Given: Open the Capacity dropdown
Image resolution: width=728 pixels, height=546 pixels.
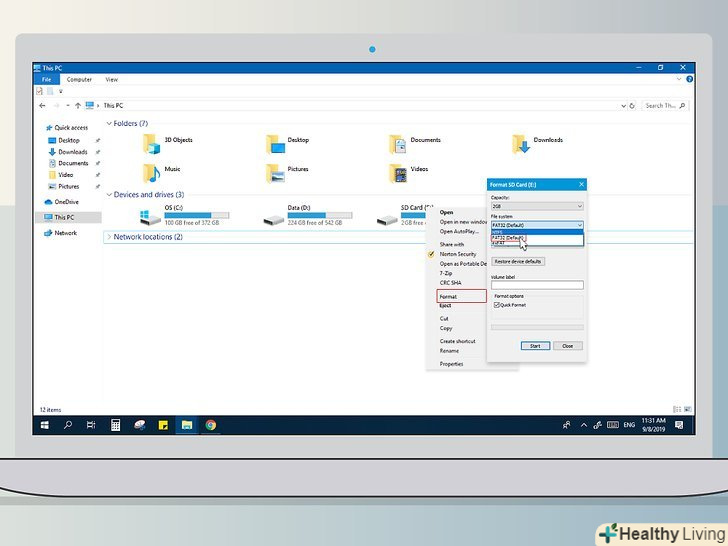Looking at the screenshot, I should [x=537, y=206].
